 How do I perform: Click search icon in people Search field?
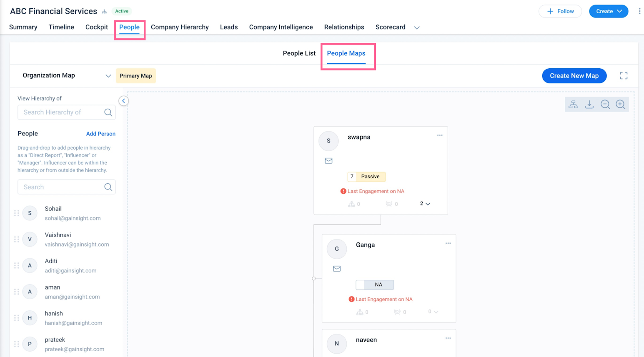(x=108, y=187)
